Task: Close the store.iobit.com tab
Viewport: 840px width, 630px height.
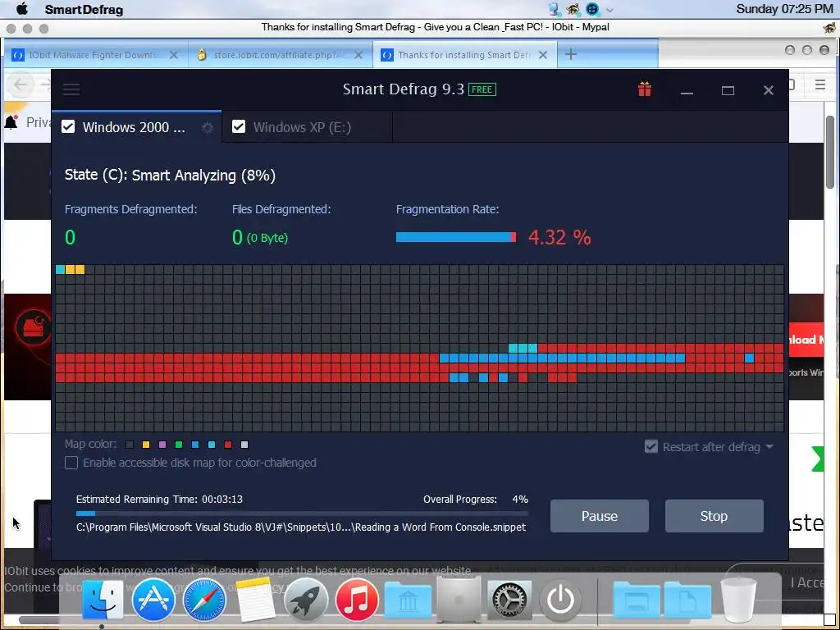Action: (x=358, y=55)
